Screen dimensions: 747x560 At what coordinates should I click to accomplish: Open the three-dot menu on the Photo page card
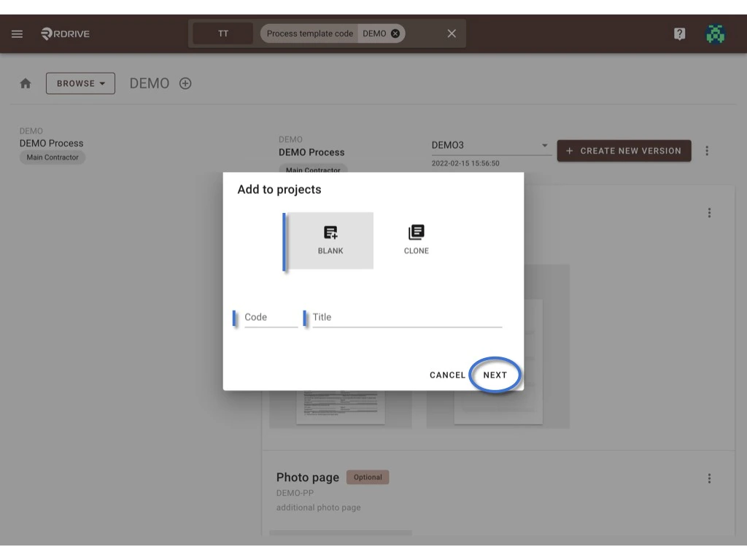click(709, 478)
